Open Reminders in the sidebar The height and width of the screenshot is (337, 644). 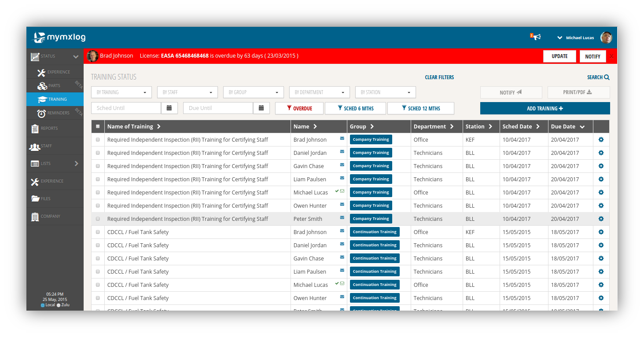click(58, 113)
